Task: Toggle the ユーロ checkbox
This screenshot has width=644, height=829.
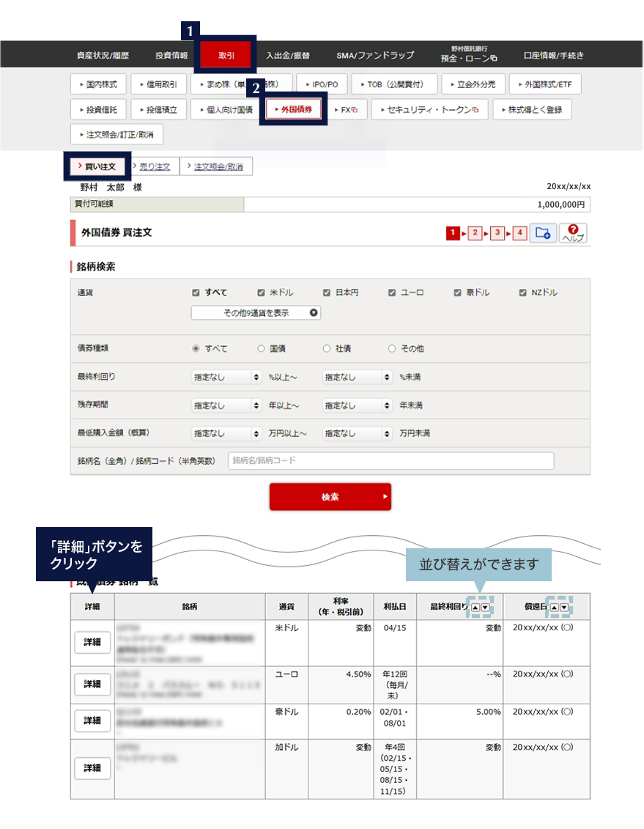Action: click(392, 292)
